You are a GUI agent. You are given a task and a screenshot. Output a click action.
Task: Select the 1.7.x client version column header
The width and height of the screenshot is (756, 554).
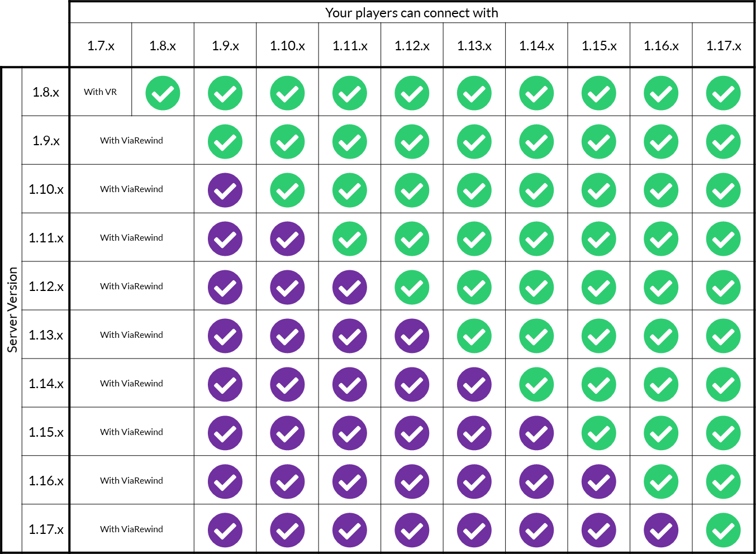pos(101,46)
